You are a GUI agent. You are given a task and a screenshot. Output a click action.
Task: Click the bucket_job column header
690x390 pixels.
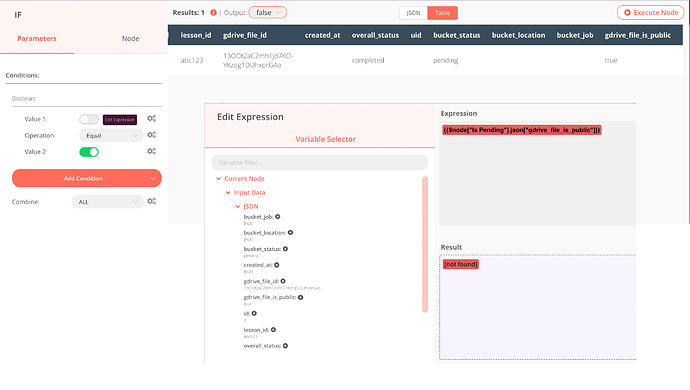(x=575, y=35)
